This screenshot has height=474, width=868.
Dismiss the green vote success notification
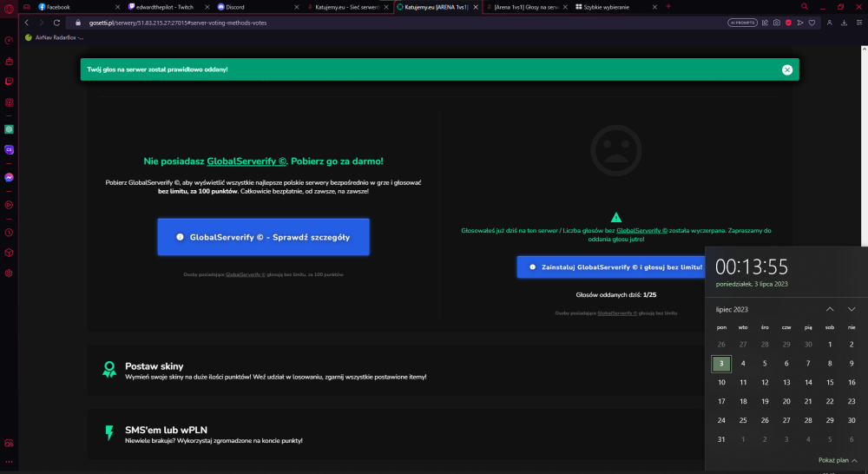coord(787,69)
